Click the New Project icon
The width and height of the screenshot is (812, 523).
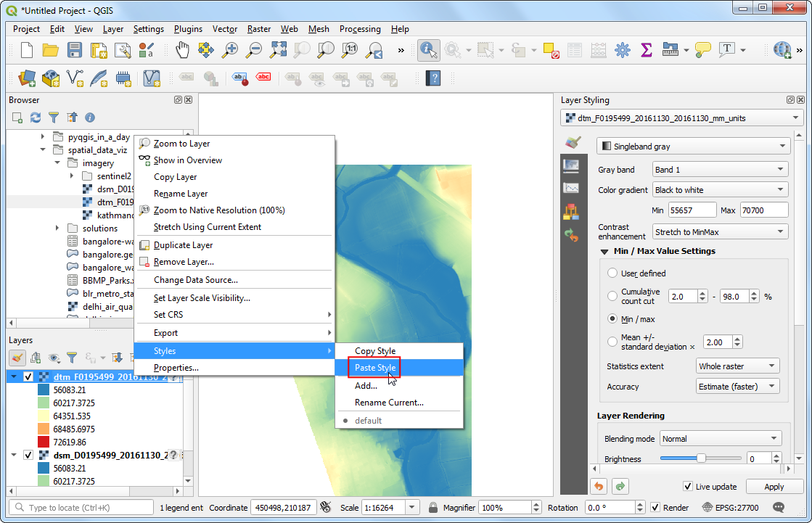click(x=26, y=50)
